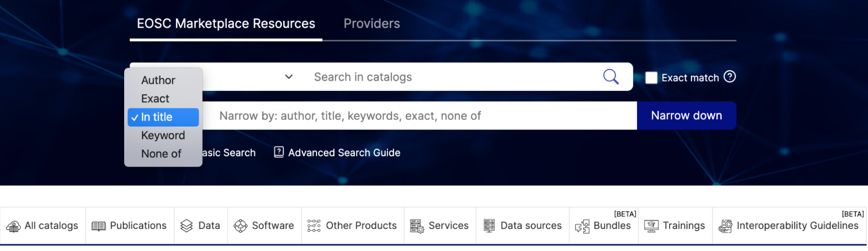Click the Advanced Search Guide book icon
The image size is (868, 251).
tap(279, 152)
